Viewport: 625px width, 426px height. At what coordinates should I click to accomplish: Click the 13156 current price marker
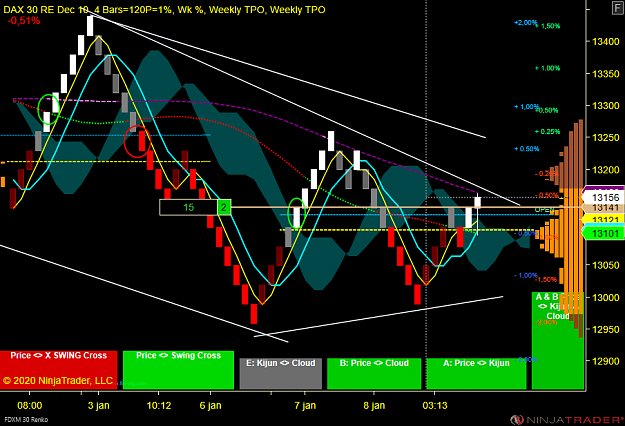pos(604,197)
